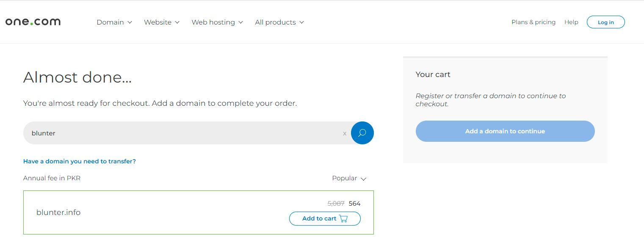The height and width of the screenshot is (237, 644).
Task: Open the All products dropdown
Action: [279, 22]
